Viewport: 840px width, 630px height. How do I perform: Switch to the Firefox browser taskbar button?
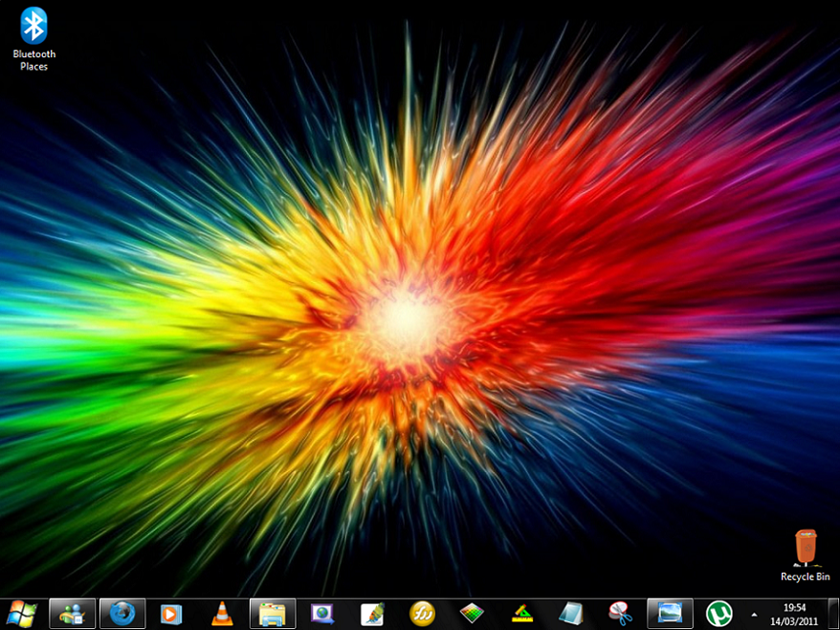coord(122,614)
